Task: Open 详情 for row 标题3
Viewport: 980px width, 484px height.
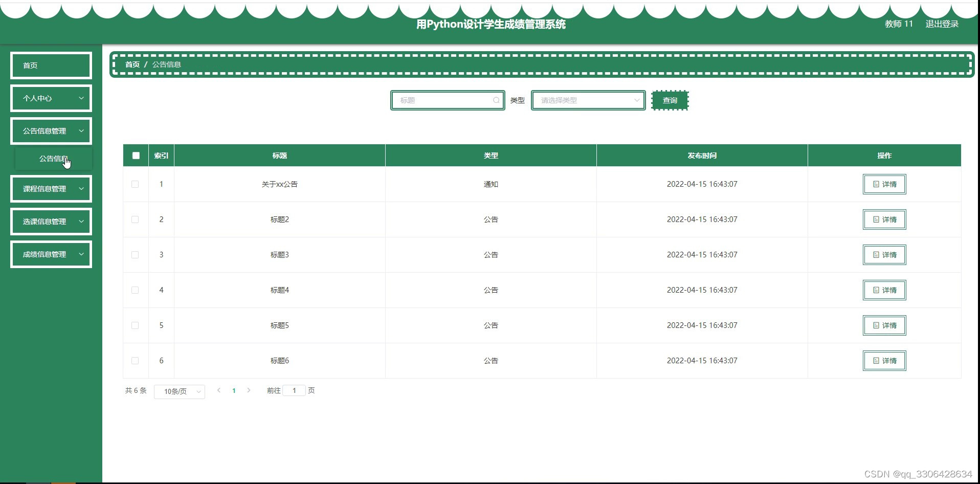Action: point(884,255)
